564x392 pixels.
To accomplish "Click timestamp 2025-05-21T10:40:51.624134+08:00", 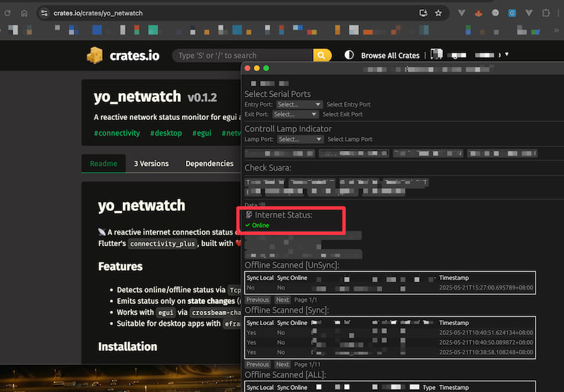I will (486, 333).
